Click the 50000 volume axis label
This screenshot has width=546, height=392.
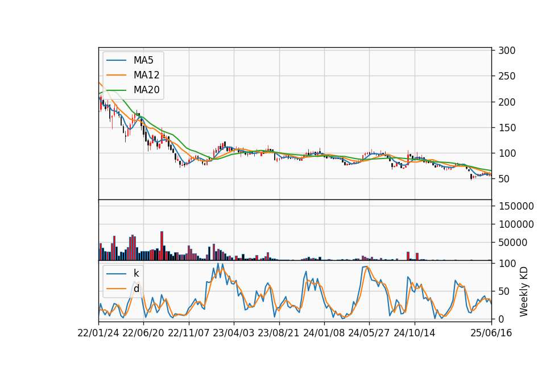[512, 243]
